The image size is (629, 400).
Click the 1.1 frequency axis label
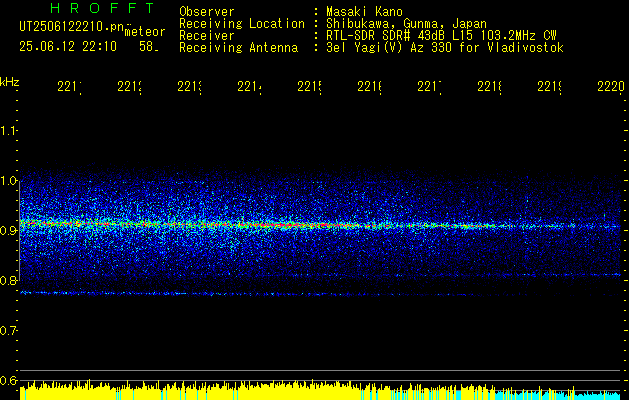click(8, 130)
